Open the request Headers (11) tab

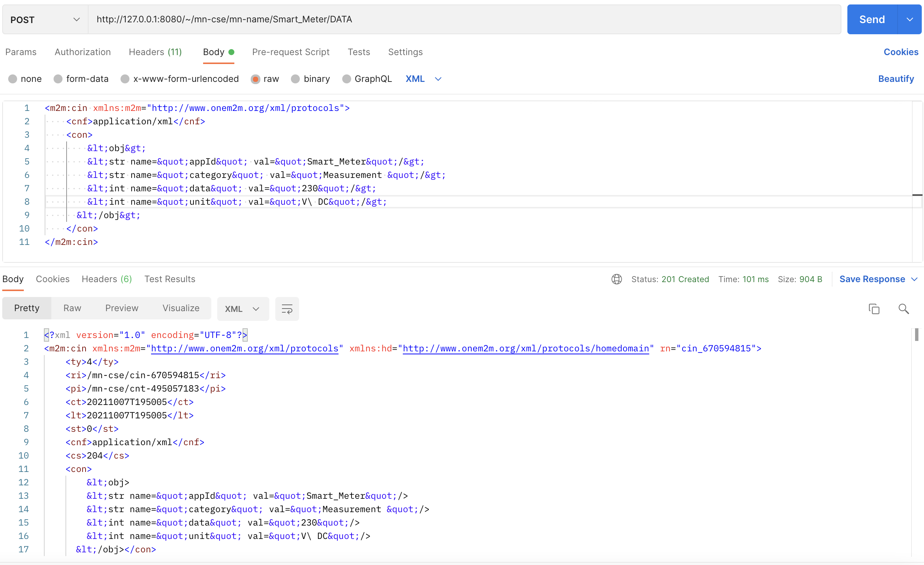pyautogui.click(x=155, y=52)
